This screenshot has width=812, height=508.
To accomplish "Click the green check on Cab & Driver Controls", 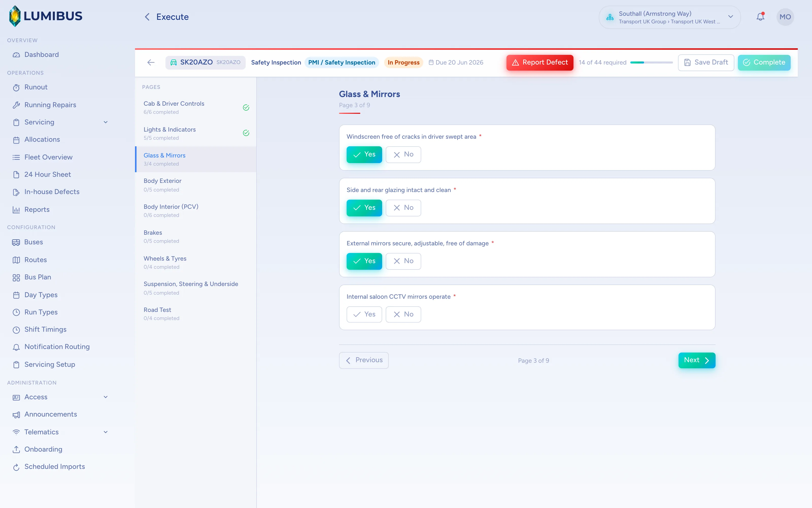I will click(246, 107).
